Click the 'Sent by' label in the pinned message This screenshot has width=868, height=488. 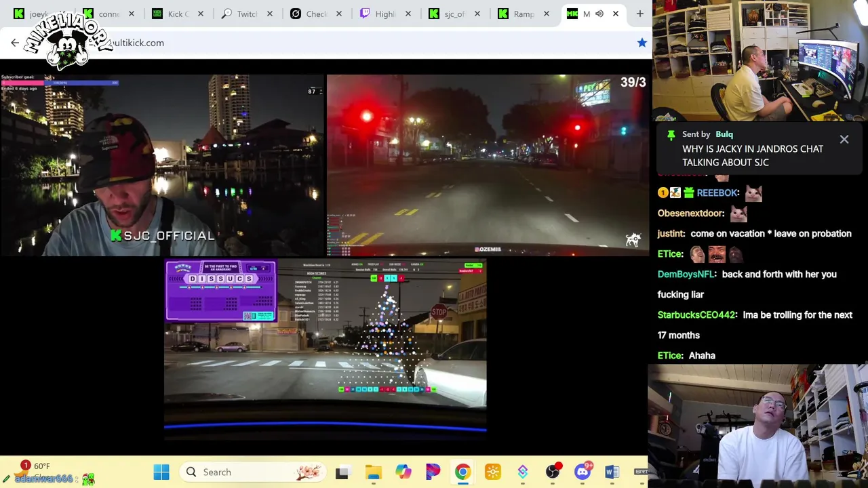[x=696, y=134]
